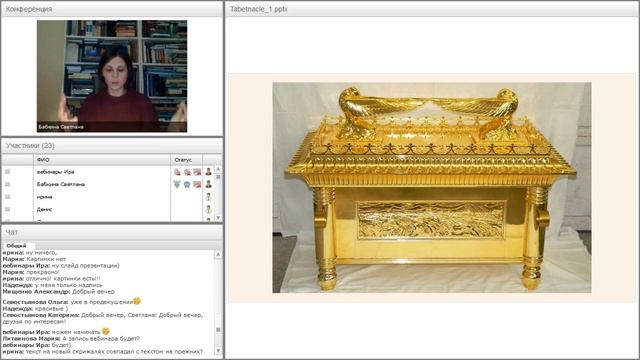This screenshot has height=360, width=640.
Task: Click the participants list scrollbar thumb
Action: pos(218,177)
